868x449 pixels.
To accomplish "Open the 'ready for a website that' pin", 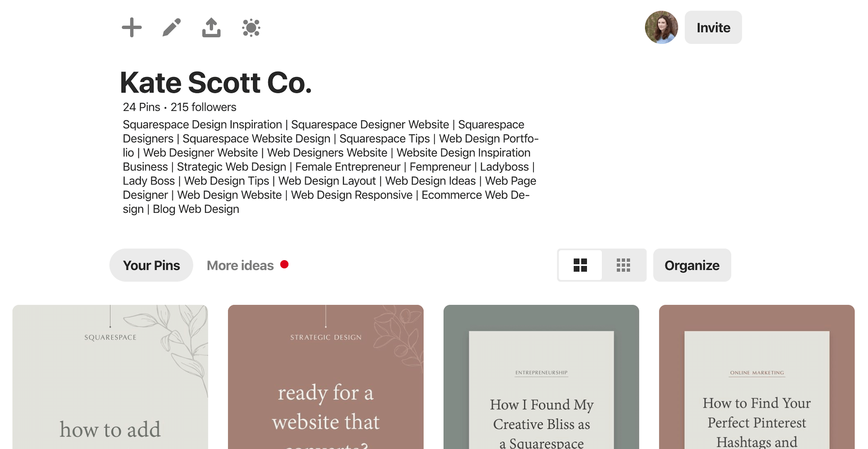I will click(326, 377).
